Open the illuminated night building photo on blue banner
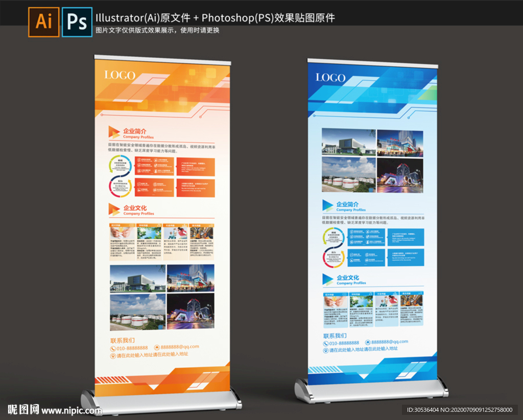Viewport: 523px width, 420px height. 400,175
